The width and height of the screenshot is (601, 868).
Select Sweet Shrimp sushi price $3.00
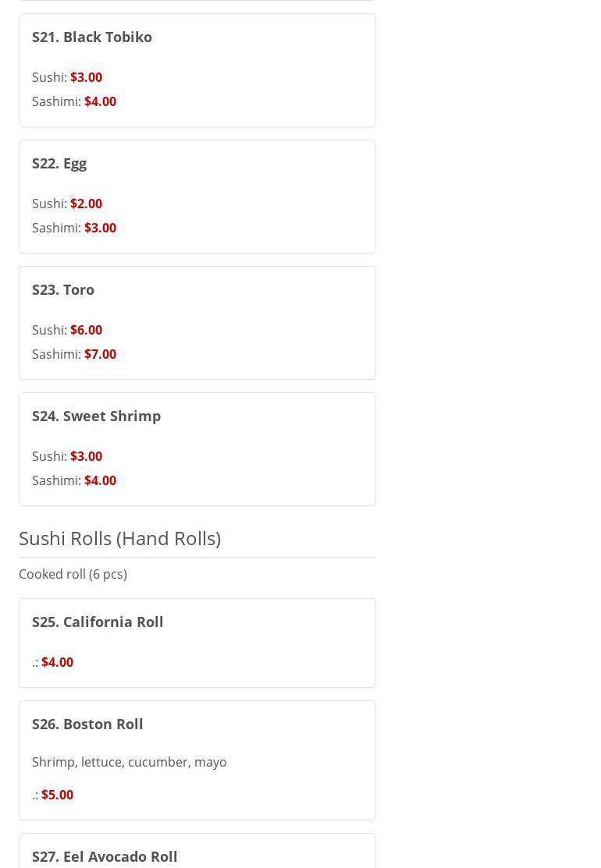click(x=86, y=456)
